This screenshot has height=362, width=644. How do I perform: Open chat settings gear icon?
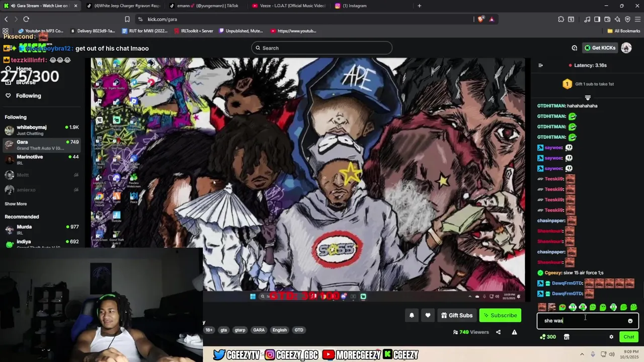pyautogui.click(x=611, y=337)
